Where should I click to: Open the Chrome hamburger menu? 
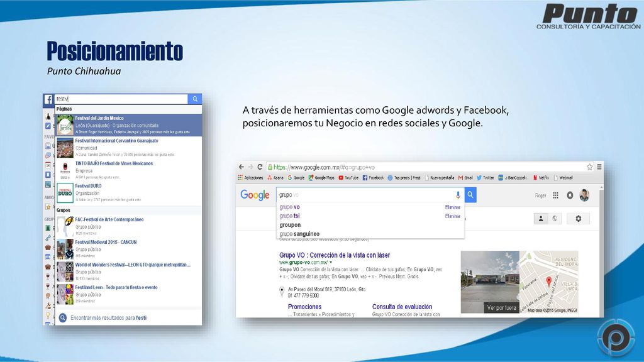tap(599, 167)
